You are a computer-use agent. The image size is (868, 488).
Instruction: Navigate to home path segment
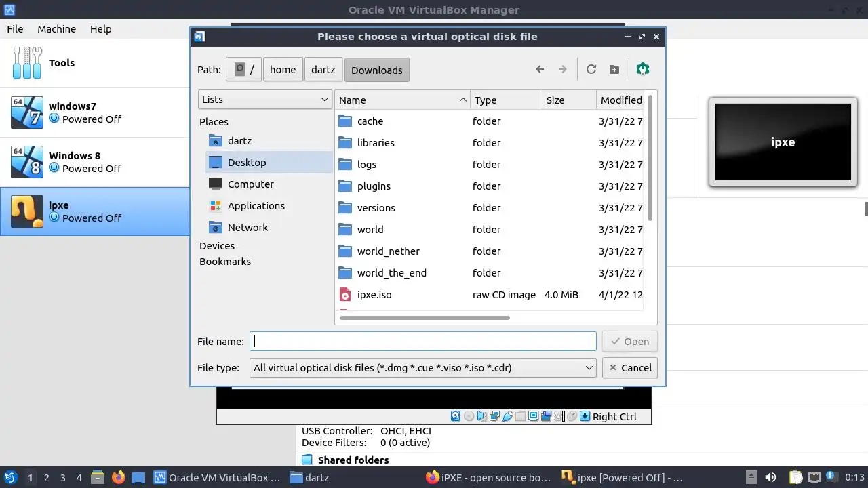283,70
